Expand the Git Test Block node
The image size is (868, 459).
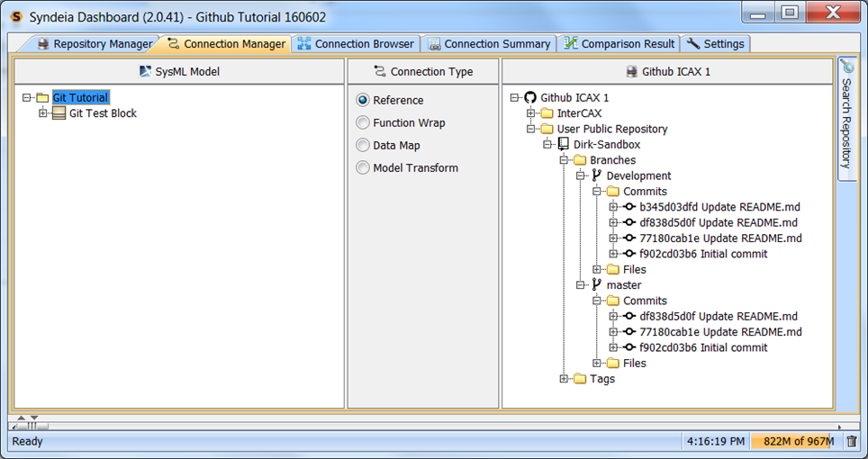pyautogui.click(x=42, y=113)
